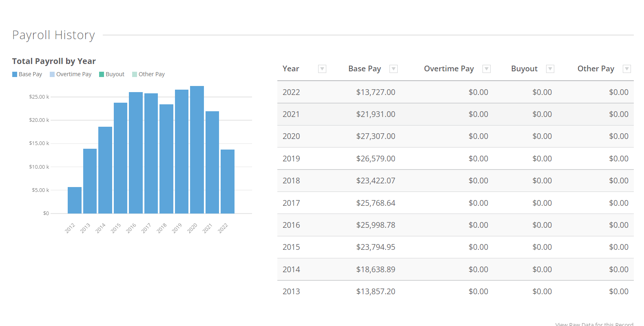Image resolution: width=644 pixels, height=326 pixels.
Task: Click the 2019 bar in the chart
Action: [181, 152]
